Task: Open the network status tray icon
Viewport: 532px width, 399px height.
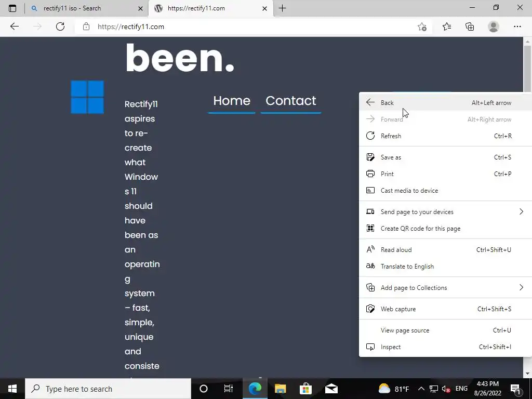Action: [434, 389]
